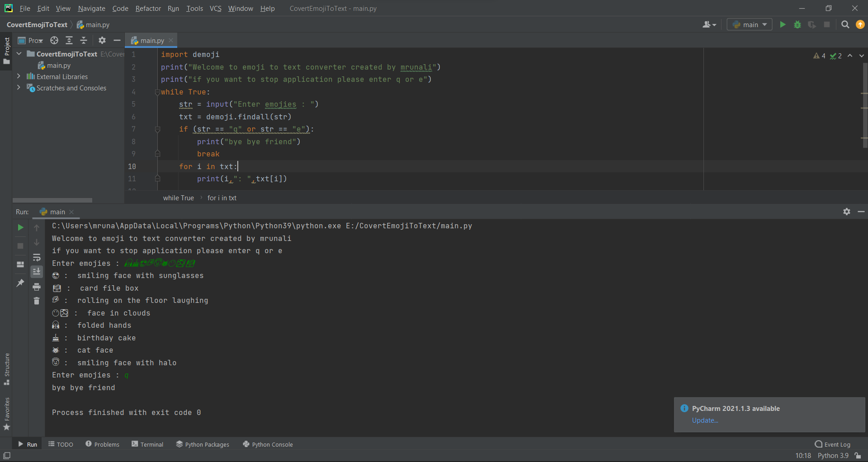The height and width of the screenshot is (462, 868).
Task: Open the Python Console tool window
Action: (268, 444)
